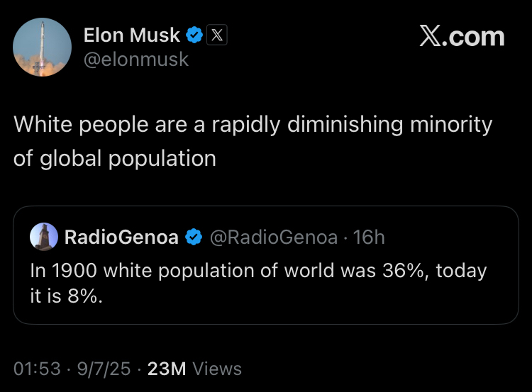Click RadioGenoa's blue verified checkmark
This screenshot has width=532, height=392.
pyautogui.click(x=193, y=237)
